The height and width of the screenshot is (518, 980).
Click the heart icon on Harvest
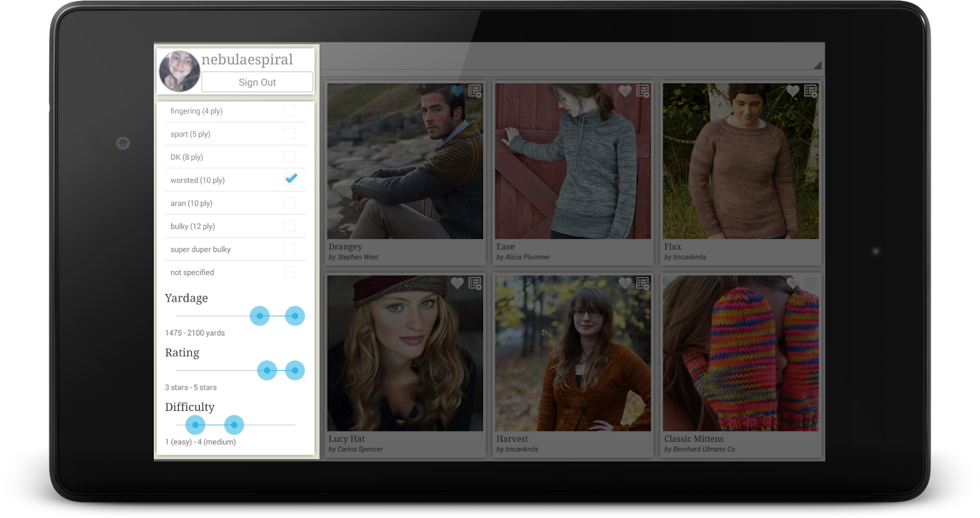[x=625, y=283]
